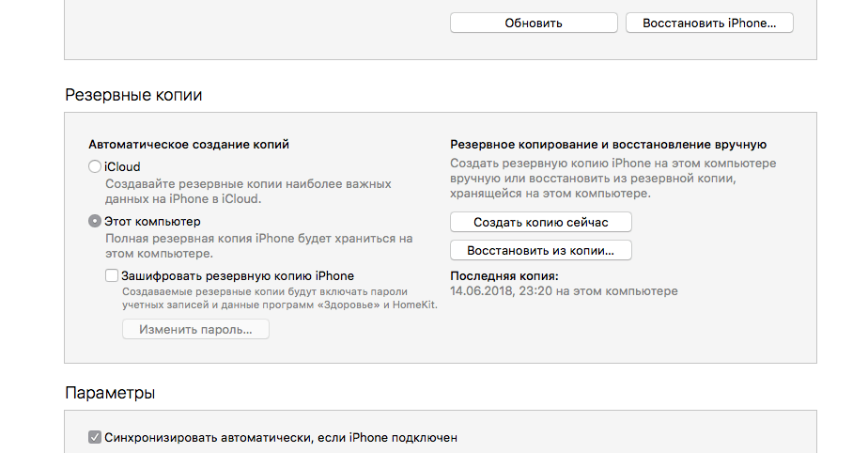Click Резервное копирование и восстановление вручную heading
This screenshot has height=453, width=868.
click(x=609, y=145)
